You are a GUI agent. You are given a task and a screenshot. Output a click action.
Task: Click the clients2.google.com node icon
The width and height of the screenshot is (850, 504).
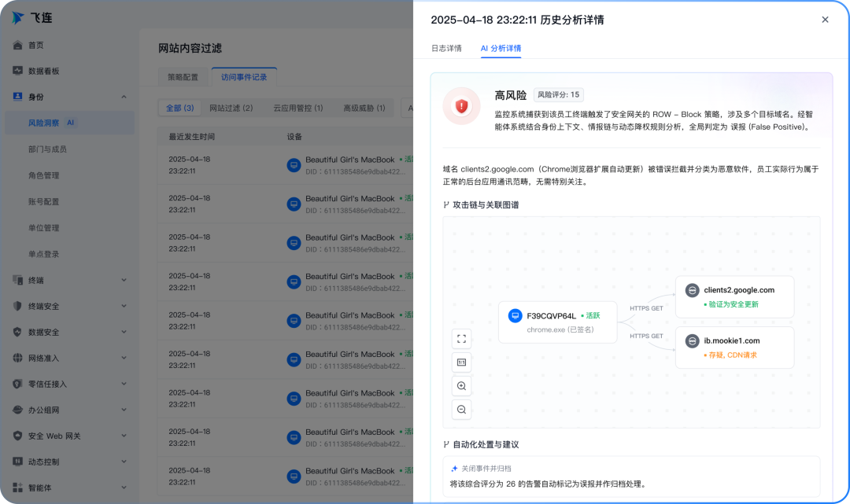(693, 290)
